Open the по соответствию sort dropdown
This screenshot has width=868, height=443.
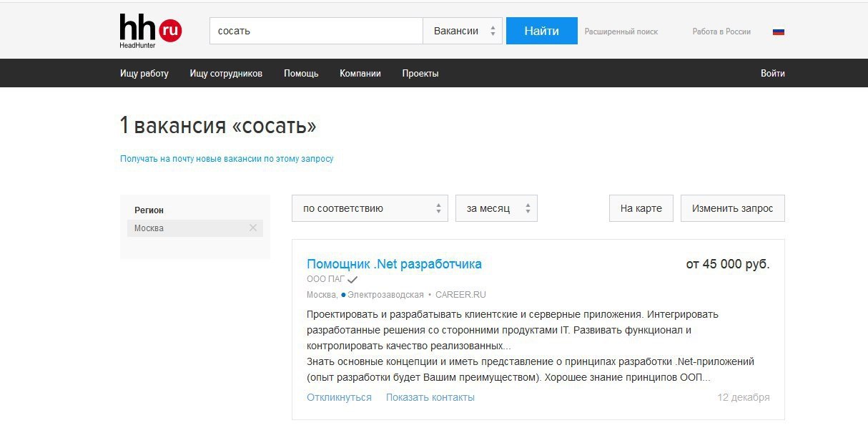(370, 208)
